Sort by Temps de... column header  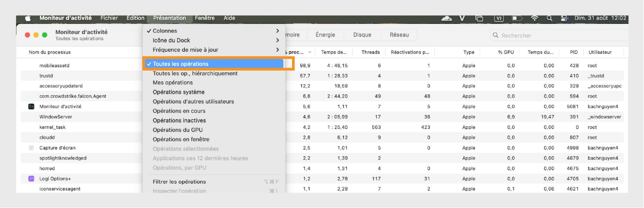(x=334, y=52)
